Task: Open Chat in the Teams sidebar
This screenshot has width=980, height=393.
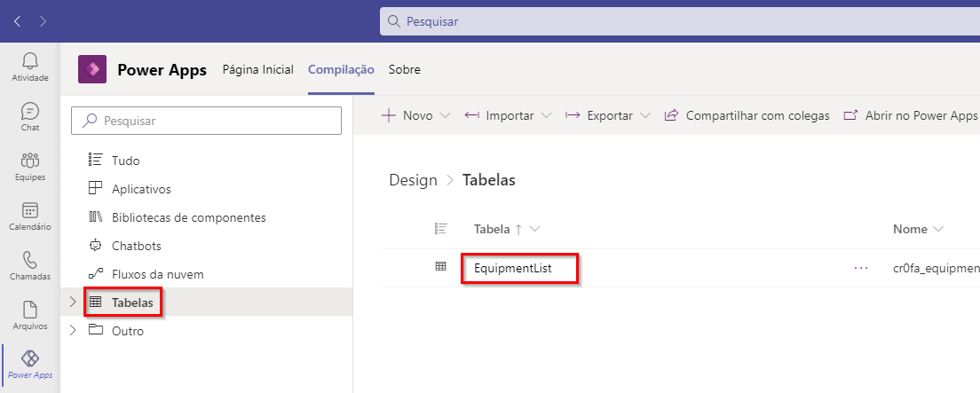Action: point(30,117)
